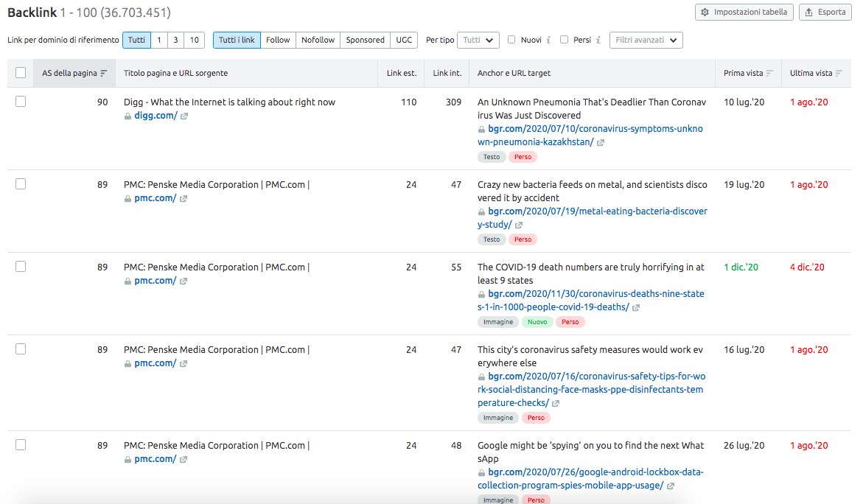Select the checkbox for the Digg row
The width and height of the screenshot is (863, 504).
click(x=21, y=102)
